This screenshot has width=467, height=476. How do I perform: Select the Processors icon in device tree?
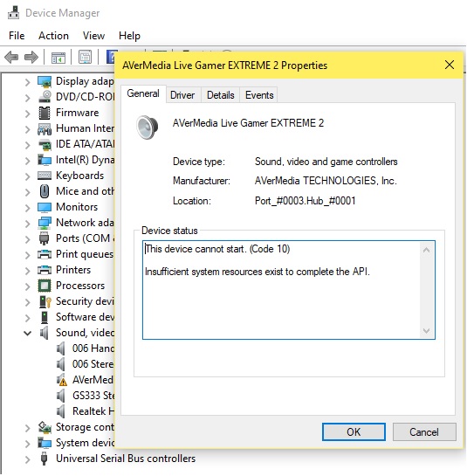click(x=45, y=286)
